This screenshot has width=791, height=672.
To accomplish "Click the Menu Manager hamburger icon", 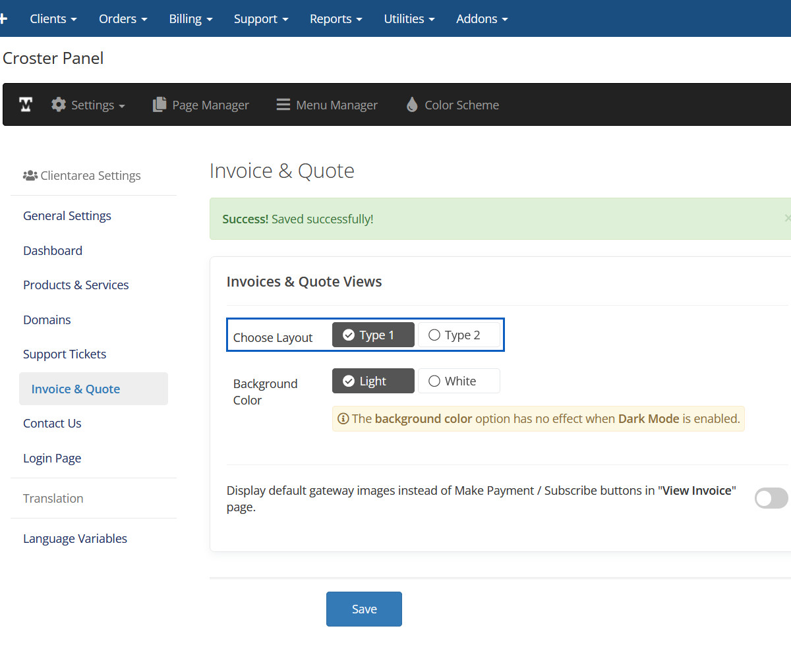I will click(x=283, y=105).
